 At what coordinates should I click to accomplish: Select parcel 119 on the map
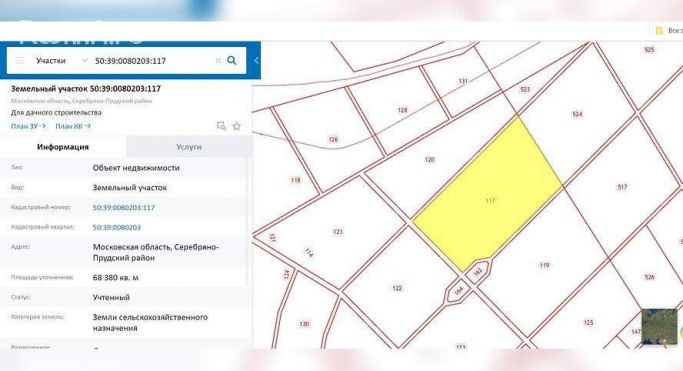coord(544,265)
